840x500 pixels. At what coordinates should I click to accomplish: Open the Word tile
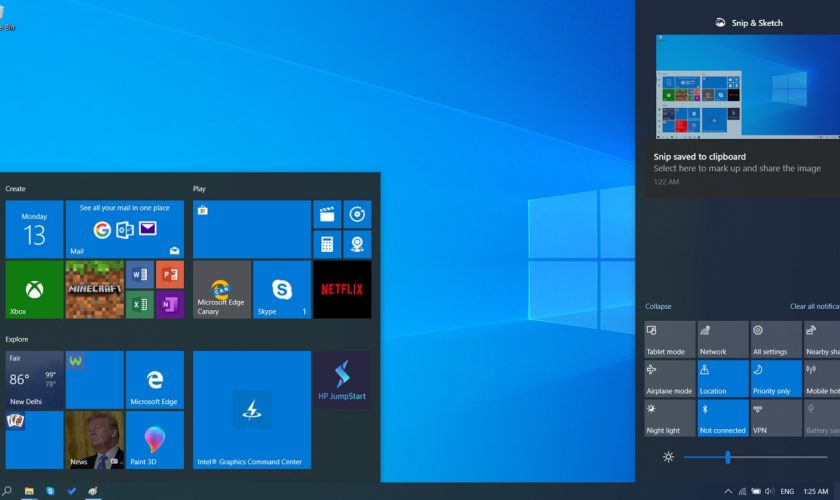click(x=139, y=274)
